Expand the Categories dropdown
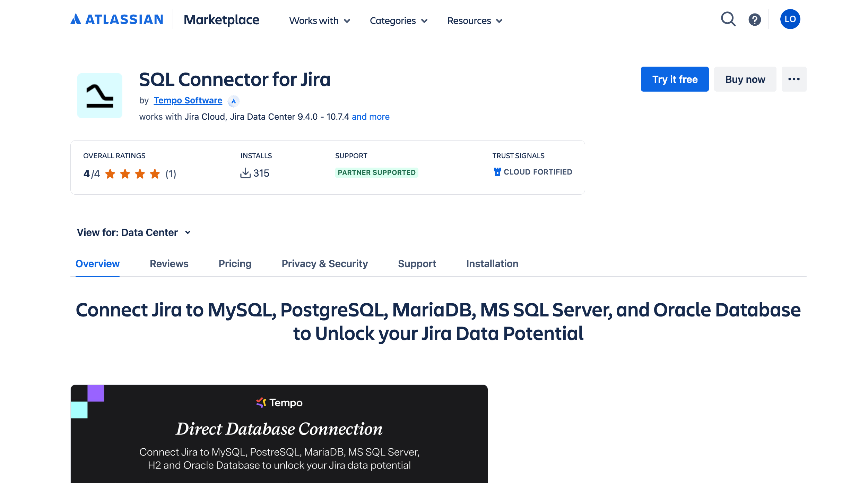The height and width of the screenshot is (483, 868). click(398, 21)
